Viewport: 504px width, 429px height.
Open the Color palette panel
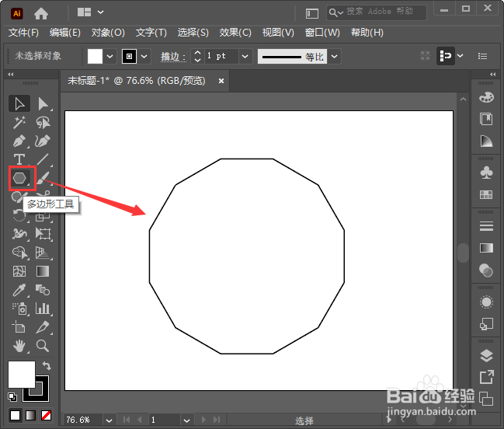pyautogui.click(x=486, y=97)
